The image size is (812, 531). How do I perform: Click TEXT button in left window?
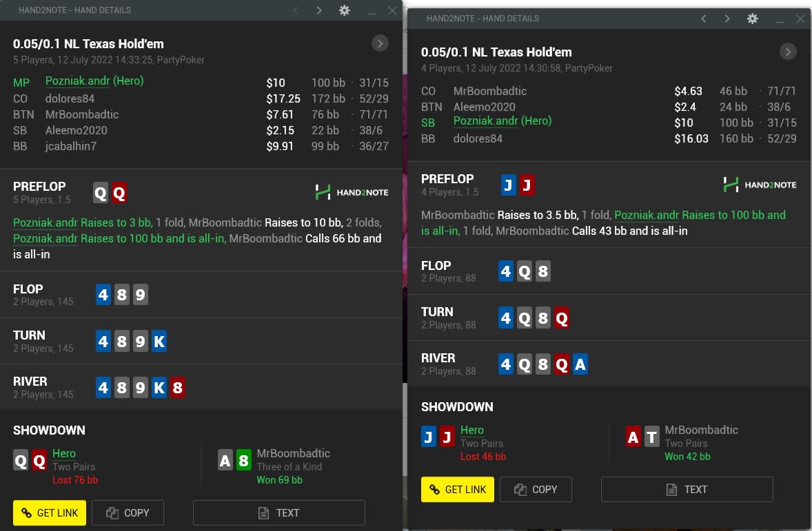[x=279, y=513]
